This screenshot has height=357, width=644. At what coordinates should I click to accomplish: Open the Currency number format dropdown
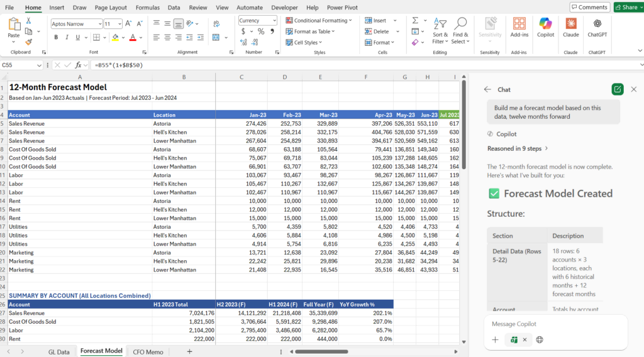274,21
